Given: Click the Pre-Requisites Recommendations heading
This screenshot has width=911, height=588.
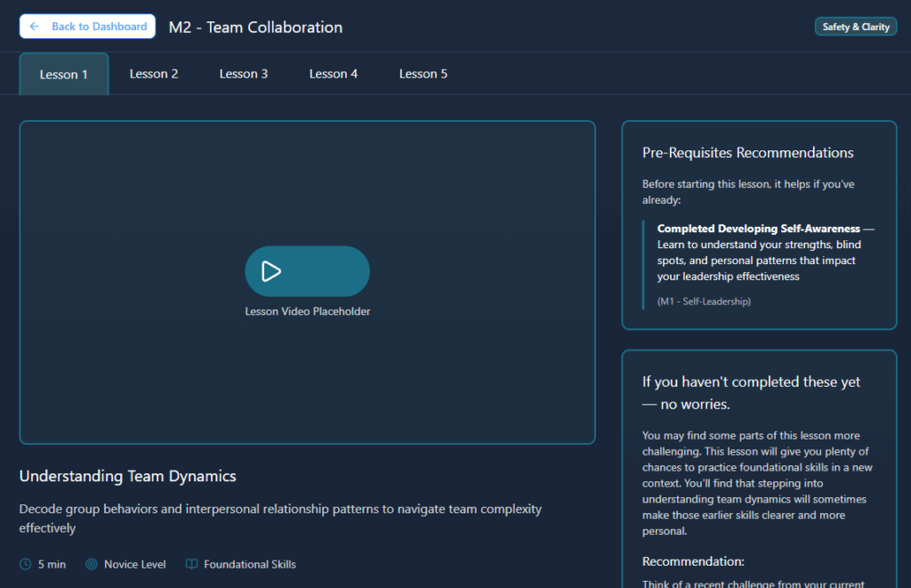Looking at the screenshot, I should point(747,153).
